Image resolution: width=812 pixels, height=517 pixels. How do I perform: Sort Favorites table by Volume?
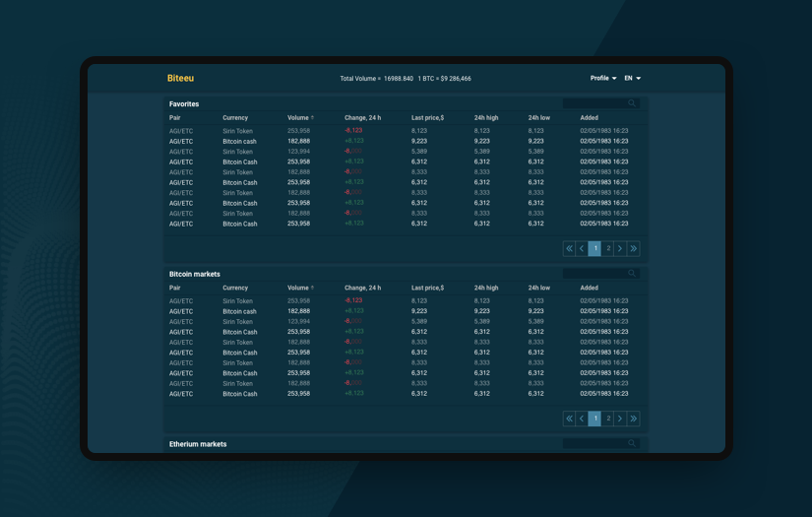pyautogui.click(x=301, y=117)
